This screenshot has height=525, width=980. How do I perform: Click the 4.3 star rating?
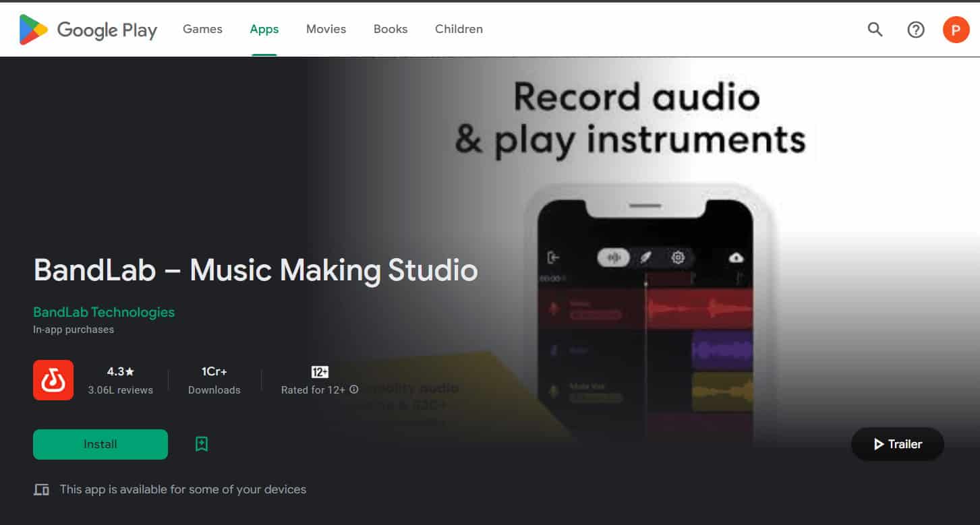coord(121,371)
